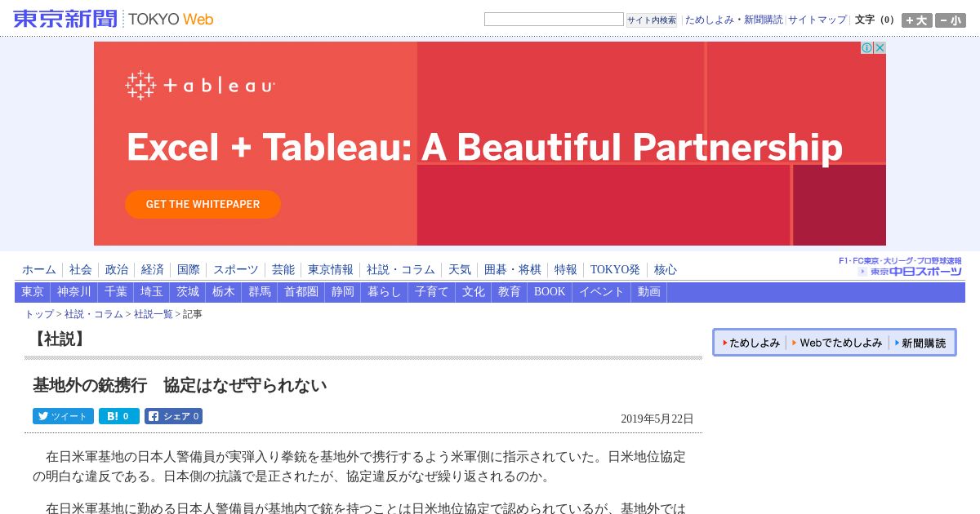Screen dimensions: 980x514
Task: Click the Excel + Tableau banner headline
Action: [x=484, y=148]
